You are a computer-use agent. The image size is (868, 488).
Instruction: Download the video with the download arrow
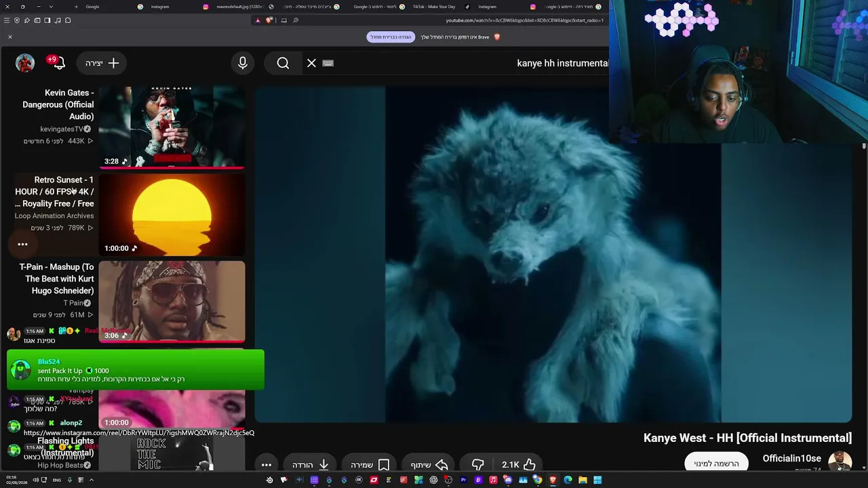[x=311, y=465]
